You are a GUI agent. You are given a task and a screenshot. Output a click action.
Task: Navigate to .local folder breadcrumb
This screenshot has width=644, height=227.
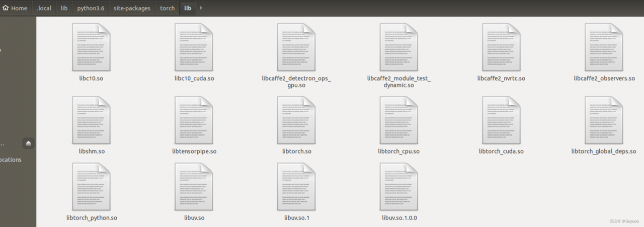click(x=44, y=8)
